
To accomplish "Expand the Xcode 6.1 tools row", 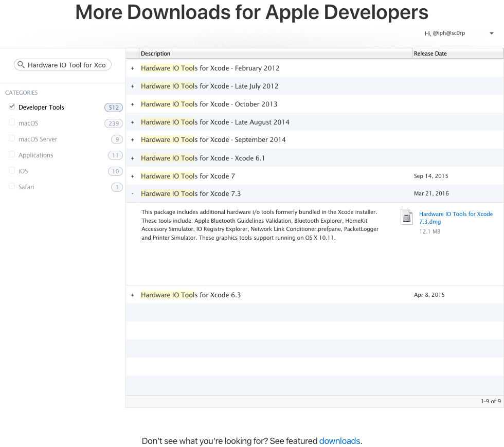I will [133, 158].
